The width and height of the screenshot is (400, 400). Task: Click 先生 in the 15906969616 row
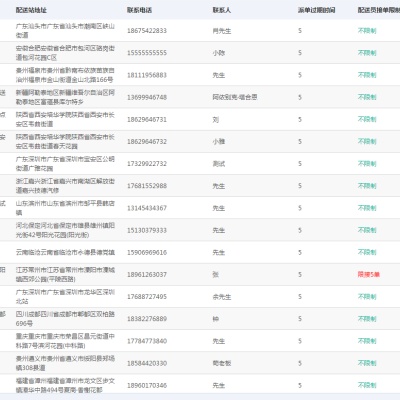coord(219,252)
